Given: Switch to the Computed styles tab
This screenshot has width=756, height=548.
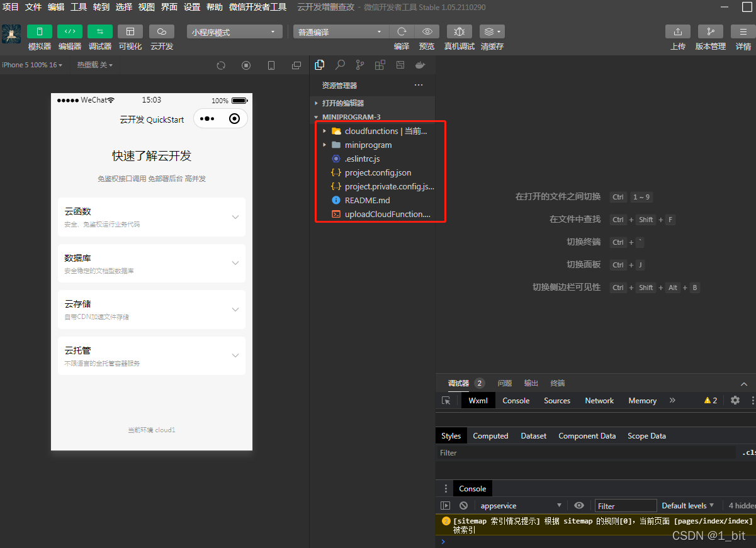Looking at the screenshot, I should (490, 436).
